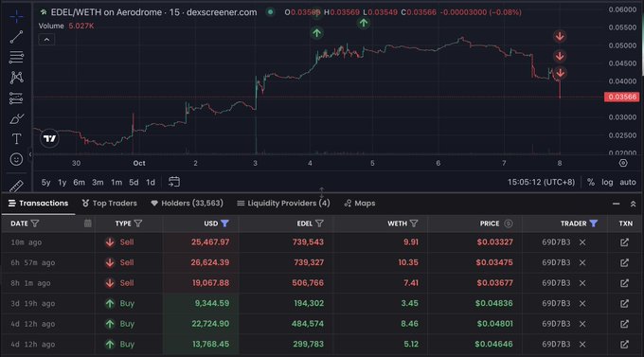Open the Fibonacci retracement tool
The width and height of the screenshot is (644, 357).
click(x=16, y=57)
